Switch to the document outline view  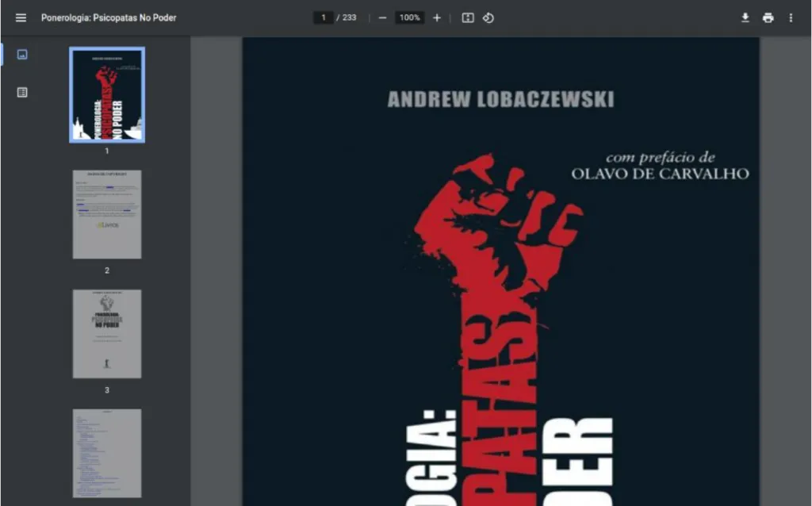coord(22,92)
